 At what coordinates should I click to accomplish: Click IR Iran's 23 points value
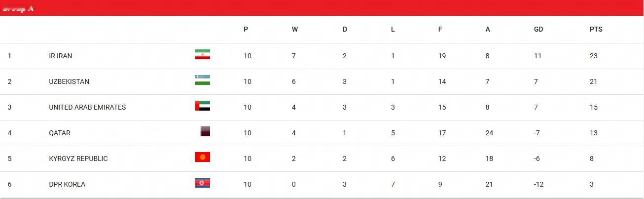[x=594, y=56]
